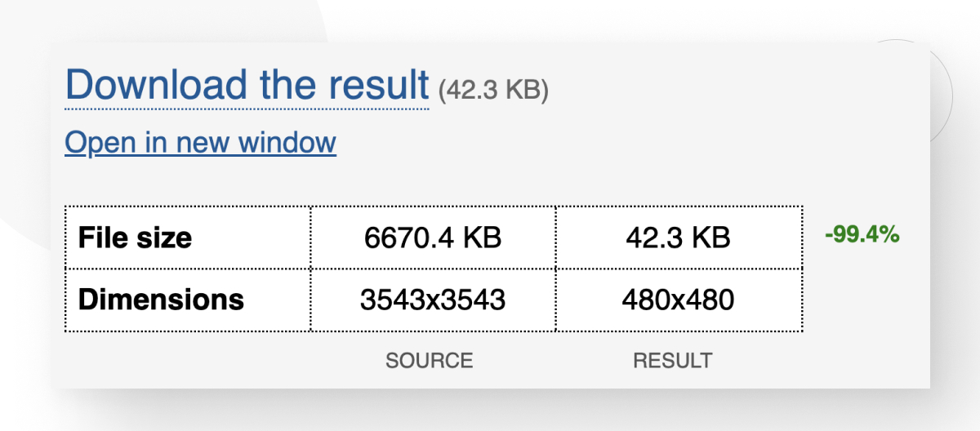The height and width of the screenshot is (431, 980).
Task: Click the Download the result link
Action: [247, 86]
